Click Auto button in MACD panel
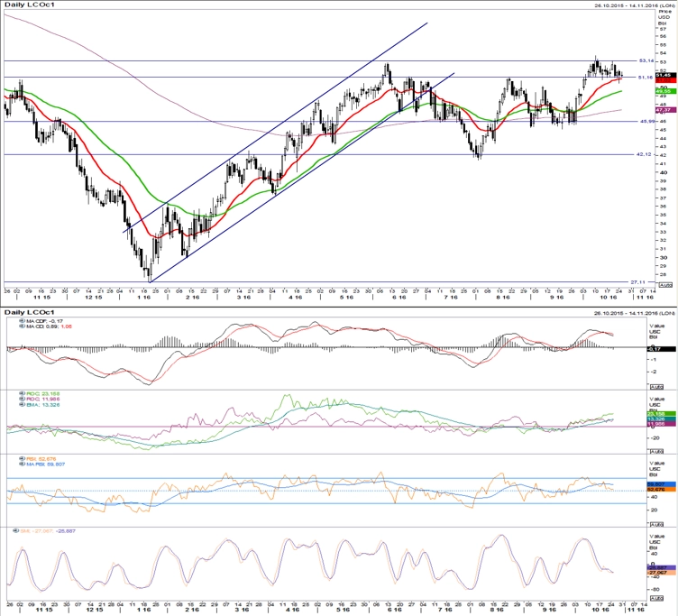 click(x=656, y=386)
